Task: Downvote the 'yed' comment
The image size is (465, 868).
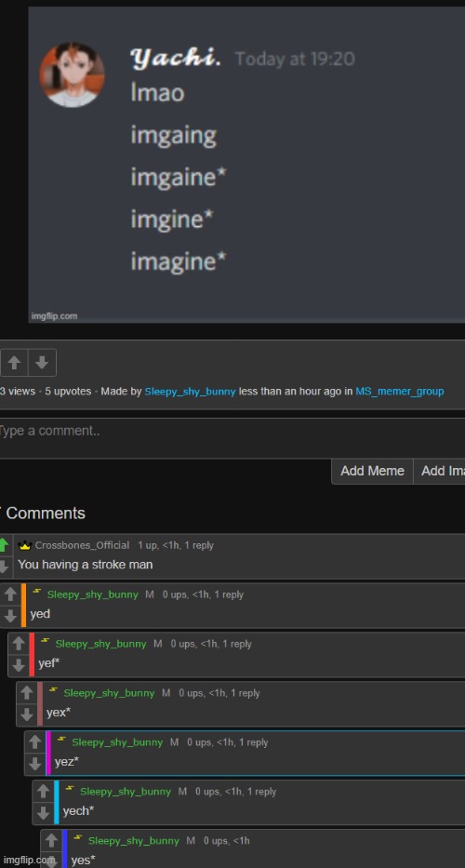Action: click(x=10, y=616)
